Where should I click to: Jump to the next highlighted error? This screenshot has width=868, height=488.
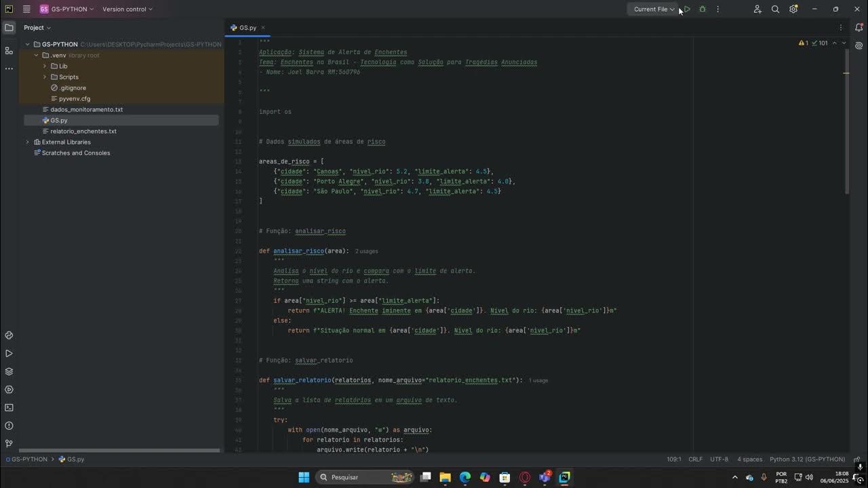coord(844,43)
